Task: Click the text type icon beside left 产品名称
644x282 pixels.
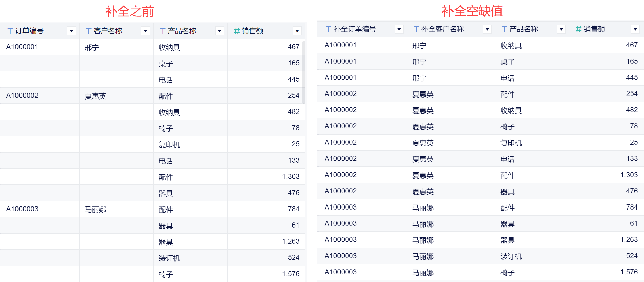Action: (x=163, y=31)
